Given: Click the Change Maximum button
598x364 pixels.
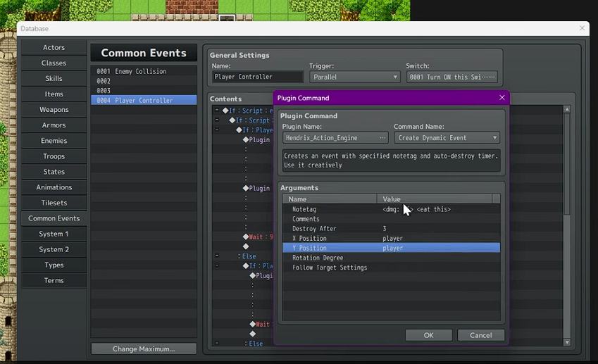Looking at the screenshot, I should 144,349.
